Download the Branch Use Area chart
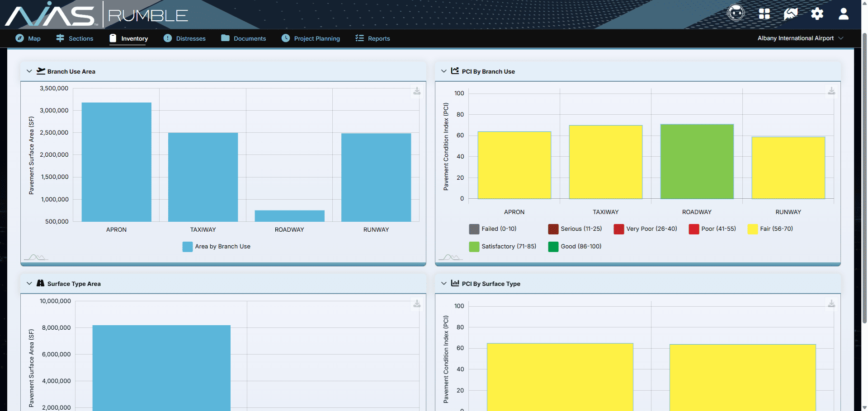868x411 pixels. [x=417, y=91]
